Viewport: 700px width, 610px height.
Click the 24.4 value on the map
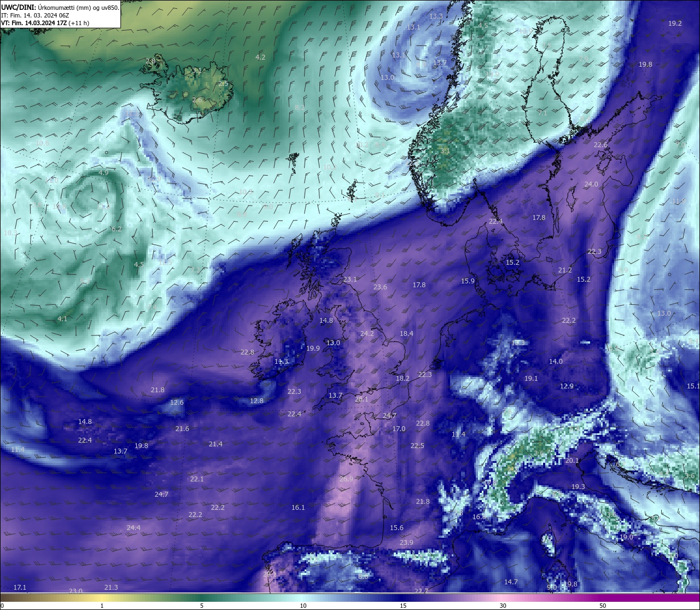(133, 528)
